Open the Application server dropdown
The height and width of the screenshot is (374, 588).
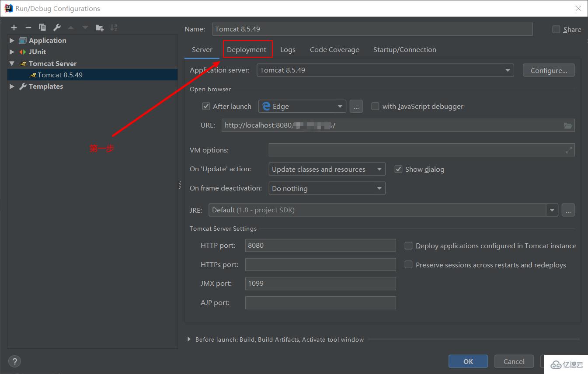(x=385, y=70)
